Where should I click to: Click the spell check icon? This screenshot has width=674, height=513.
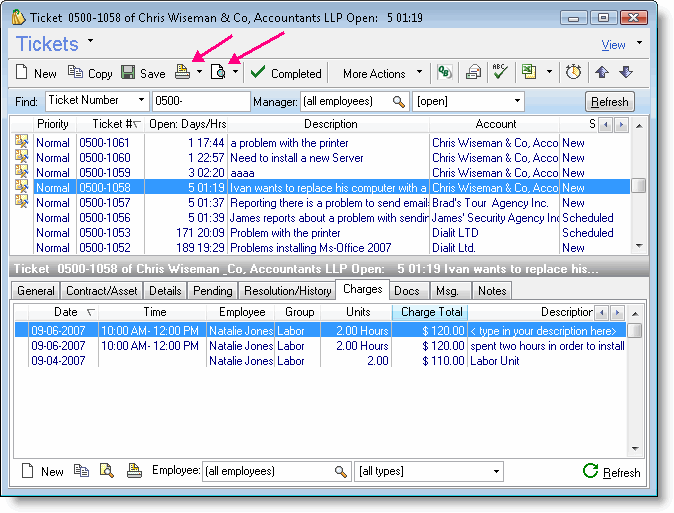pos(500,73)
